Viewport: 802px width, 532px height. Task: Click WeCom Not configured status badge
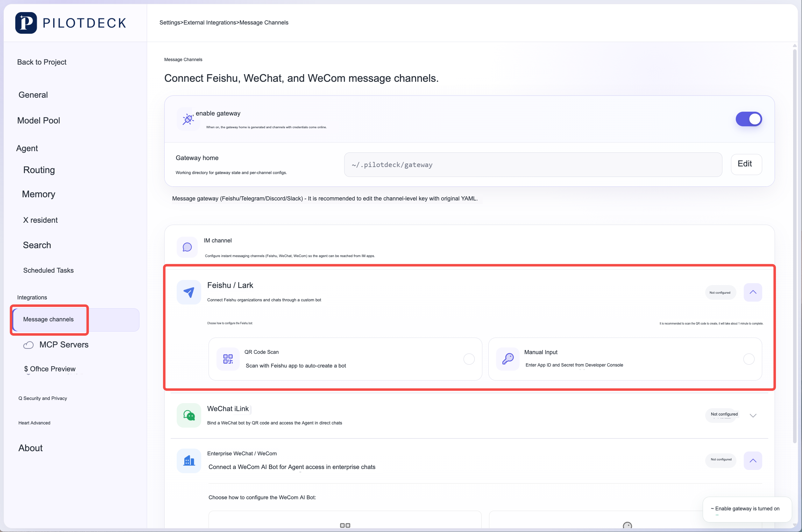coord(720,460)
